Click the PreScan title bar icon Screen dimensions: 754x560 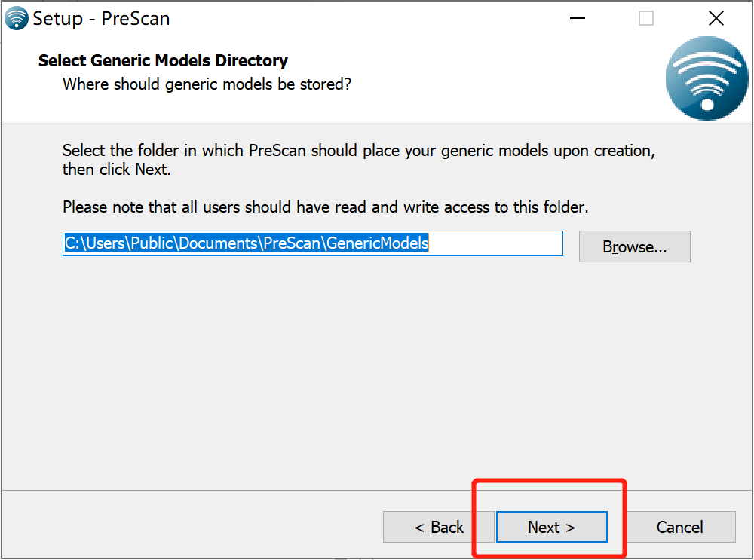coord(17,18)
